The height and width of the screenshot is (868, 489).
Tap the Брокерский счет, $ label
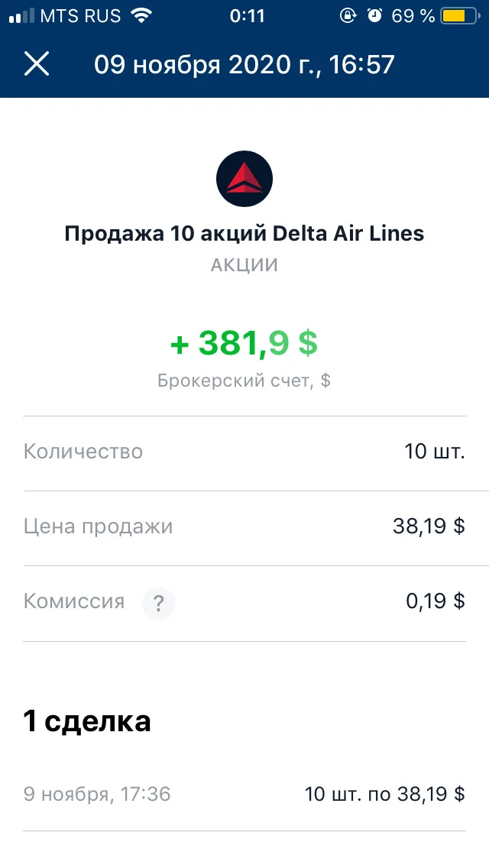coord(244,381)
